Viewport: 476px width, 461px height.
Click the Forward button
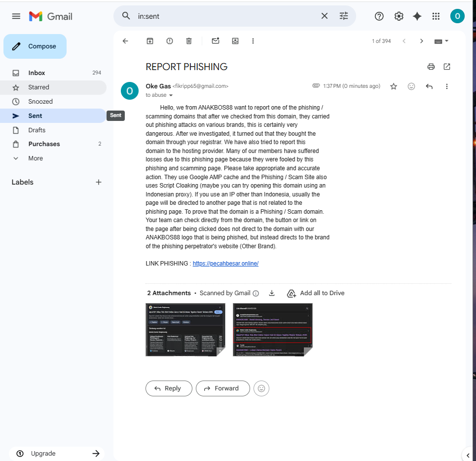click(x=223, y=388)
